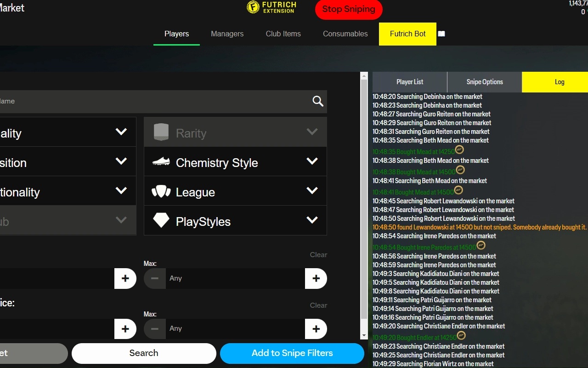Open the Snipe Options tab
This screenshot has height=368, width=588.
point(484,82)
